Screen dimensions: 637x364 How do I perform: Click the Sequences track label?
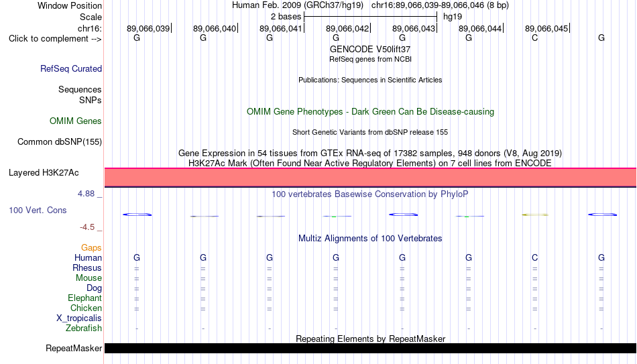[x=80, y=89]
